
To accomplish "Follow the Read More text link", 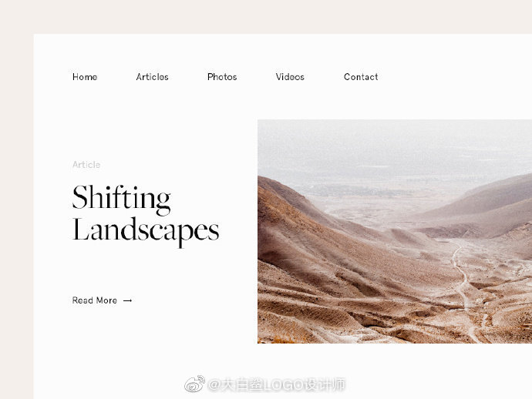I will click(94, 300).
